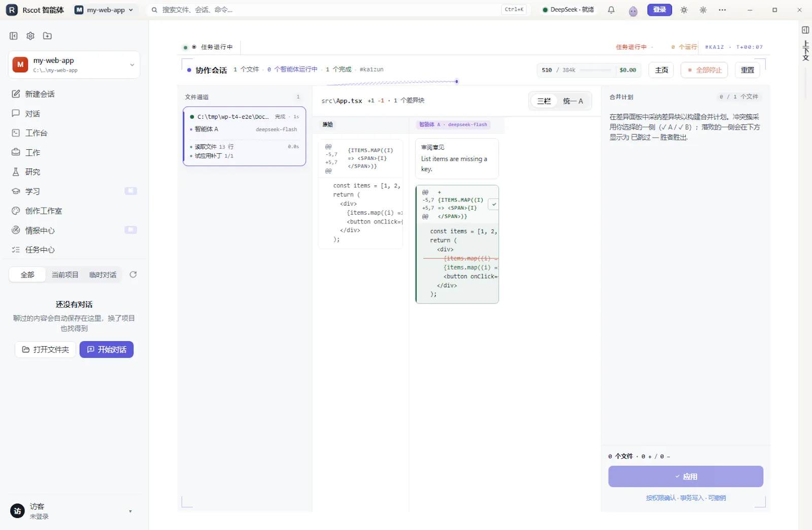
Task: Toggle the right context panel icon
Action: point(805,30)
